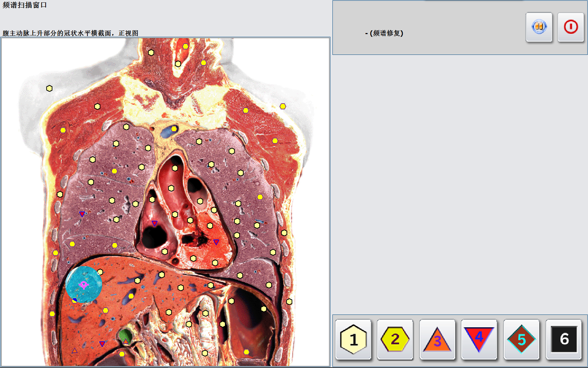Select level 6 black square legend button

pyautogui.click(x=564, y=339)
